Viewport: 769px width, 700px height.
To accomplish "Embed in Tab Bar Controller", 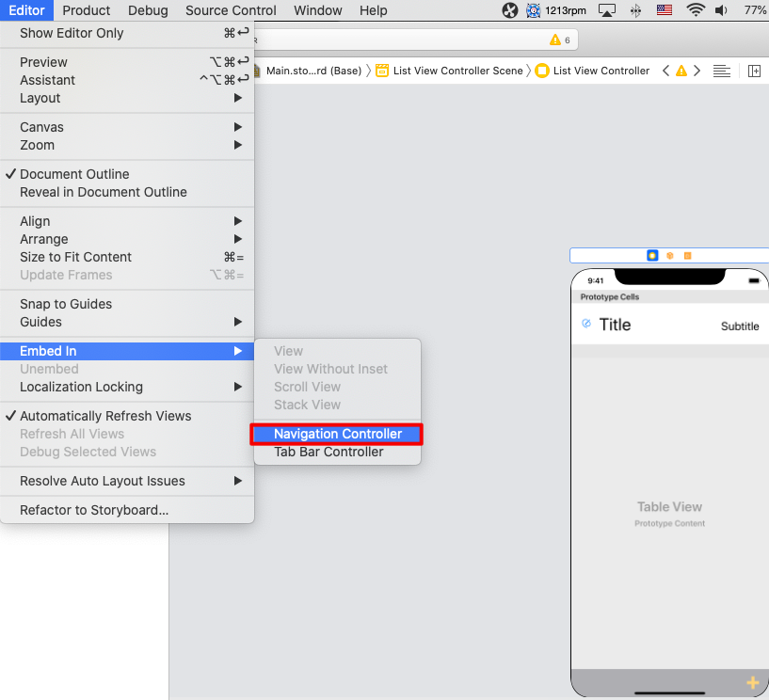I will pos(337,452).
